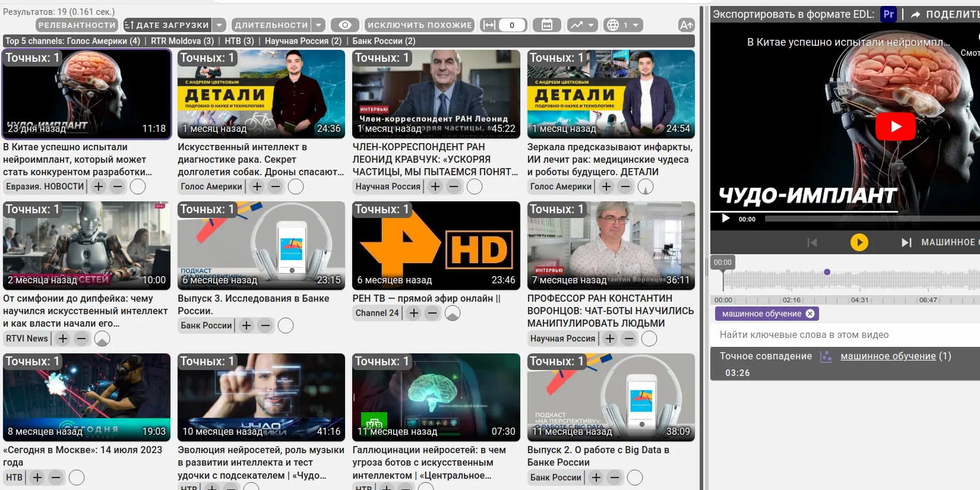980x490 pixels.
Task: Click the calendar date range icon
Action: click(x=547, y=25)
